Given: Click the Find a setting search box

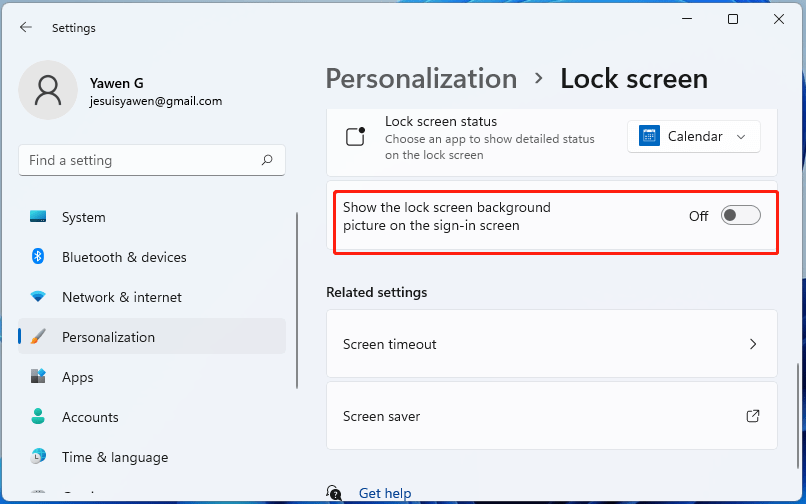Looking at the screenshot, I should click(x=152, y=160).
